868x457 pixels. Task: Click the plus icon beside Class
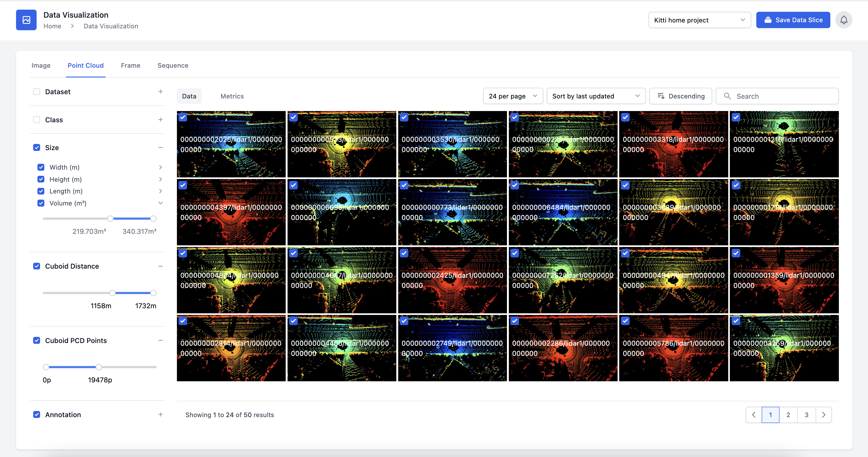(160, 120)
